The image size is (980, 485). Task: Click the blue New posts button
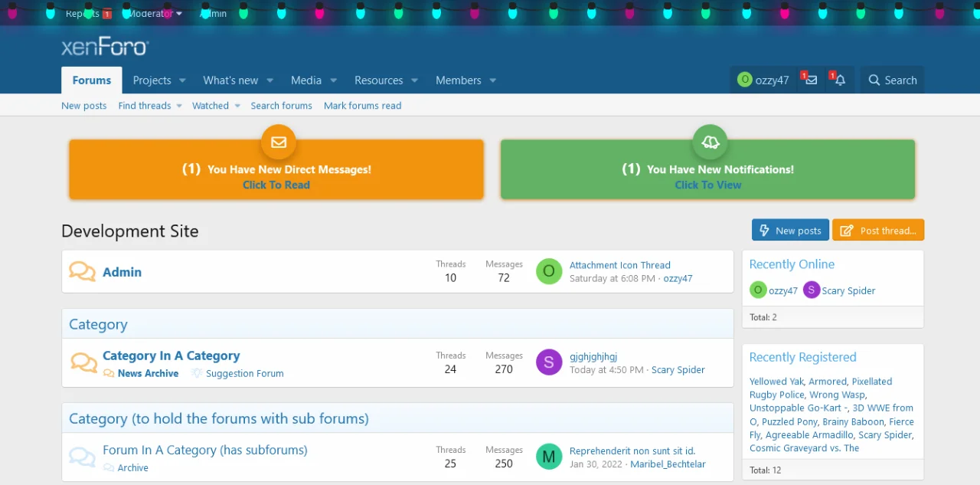[790, 231]
